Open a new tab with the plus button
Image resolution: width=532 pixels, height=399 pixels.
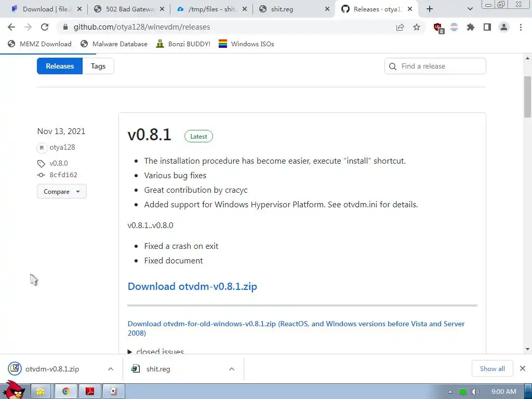click(x=430, y=9)
